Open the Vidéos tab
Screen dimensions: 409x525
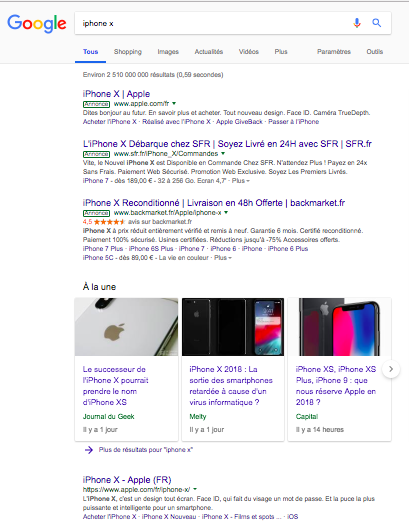tap(249, 52)
